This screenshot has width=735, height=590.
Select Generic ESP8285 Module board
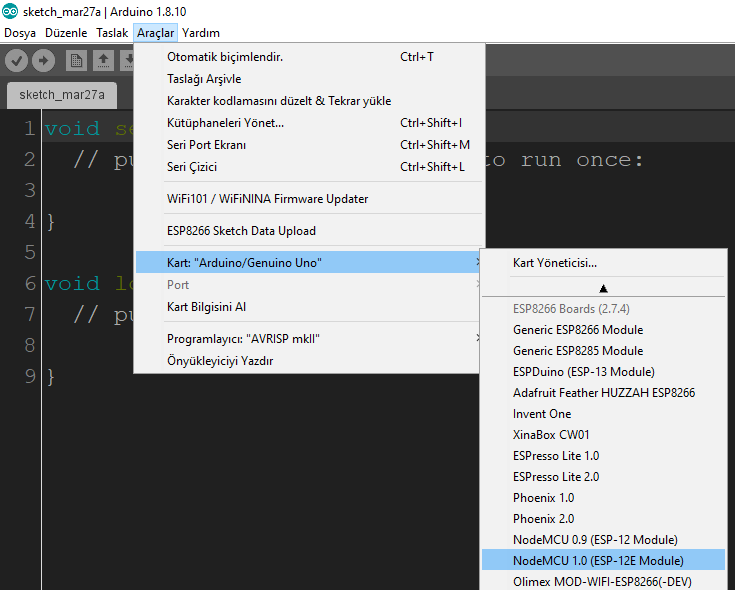(x=604, y=351)
